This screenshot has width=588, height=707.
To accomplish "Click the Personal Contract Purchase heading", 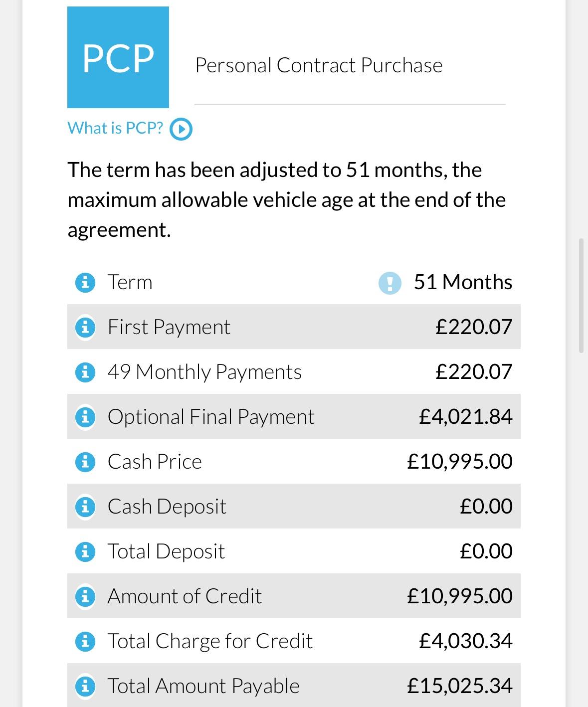I will click(319, 65).
